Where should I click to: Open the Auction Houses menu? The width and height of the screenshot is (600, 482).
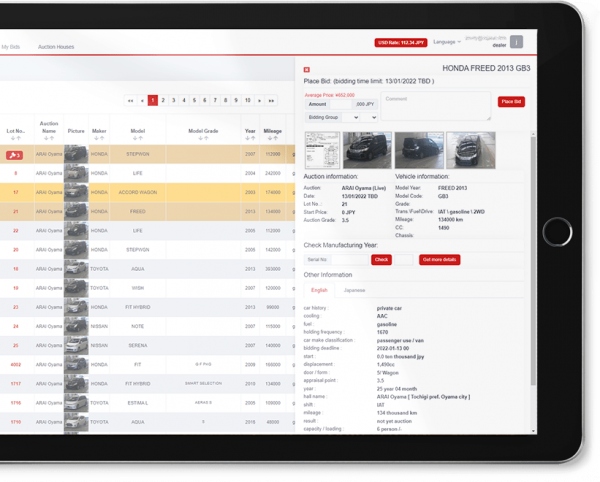point(56,47)
